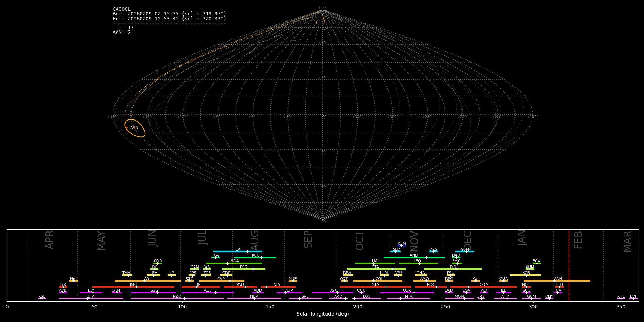Click the peak marker on the GEM bar

coord(466,252)
